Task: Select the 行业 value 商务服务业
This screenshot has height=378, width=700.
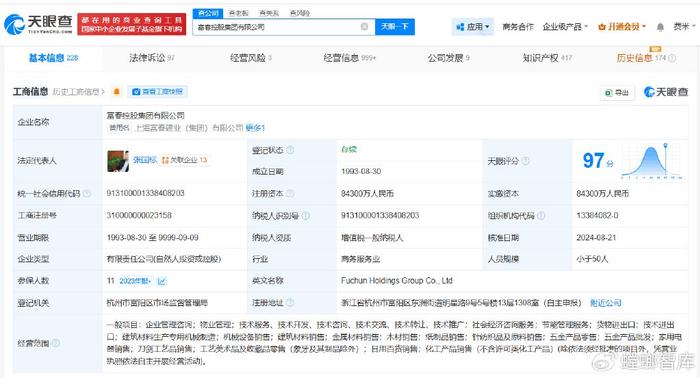Action: tap(361, 259)
